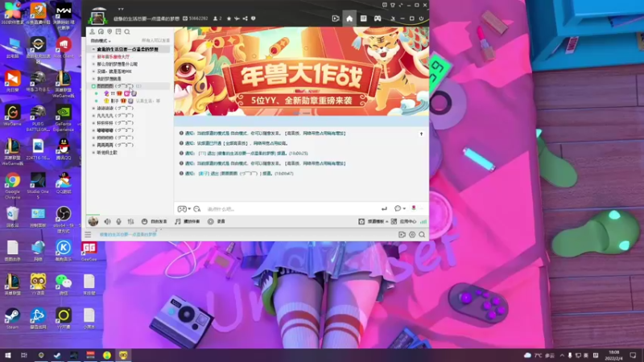Collapse the top-level channel tree root

point(93,49)
